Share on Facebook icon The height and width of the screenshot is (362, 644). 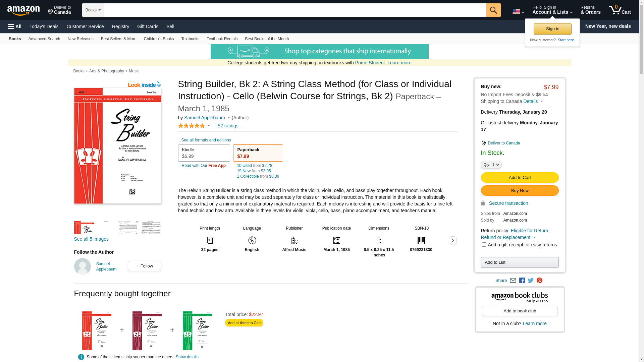pos(522,281)
